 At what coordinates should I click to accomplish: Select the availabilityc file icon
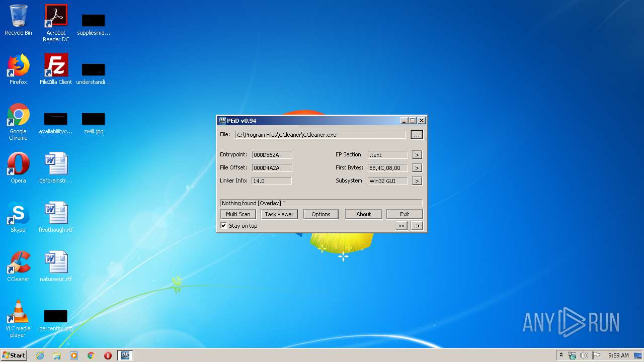coord(56,124)
